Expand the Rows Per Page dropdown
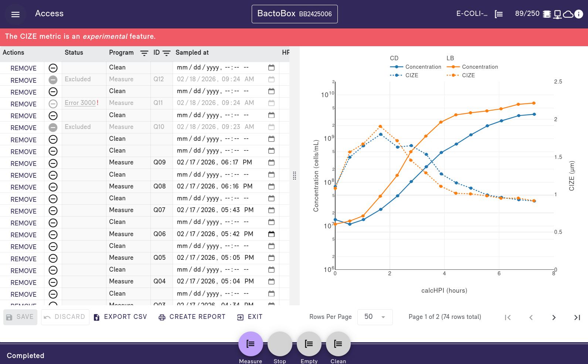 click(375, 317)
